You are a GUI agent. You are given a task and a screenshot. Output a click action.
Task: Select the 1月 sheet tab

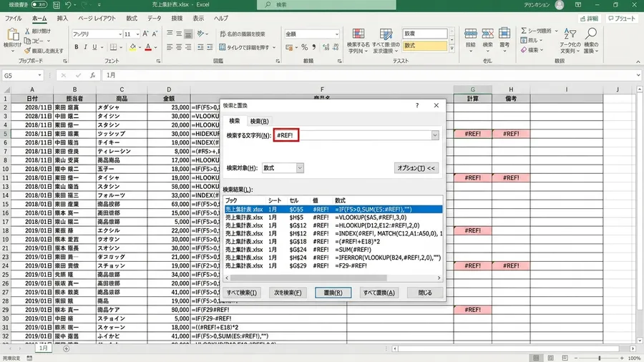point(43,348)
